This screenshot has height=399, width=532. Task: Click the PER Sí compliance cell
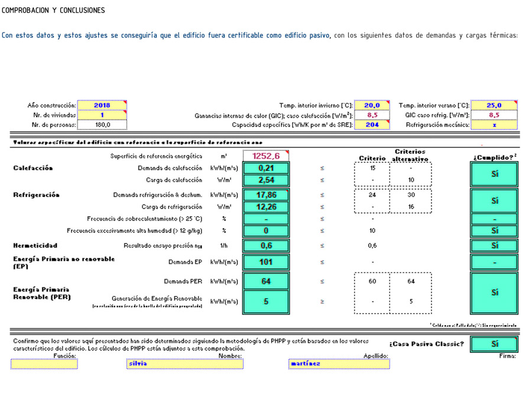click(x=494, y=293)
